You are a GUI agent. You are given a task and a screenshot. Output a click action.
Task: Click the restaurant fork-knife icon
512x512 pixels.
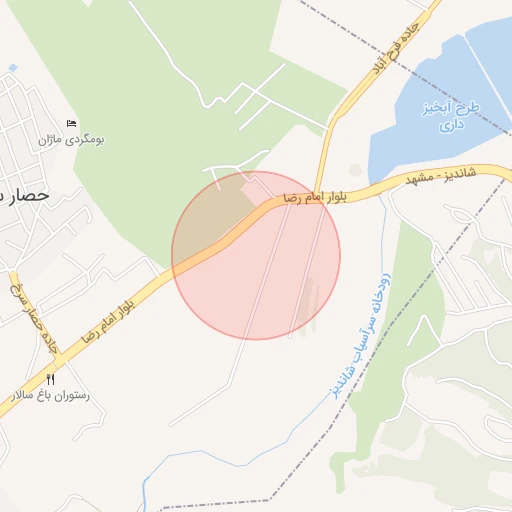tap(50, 379)
